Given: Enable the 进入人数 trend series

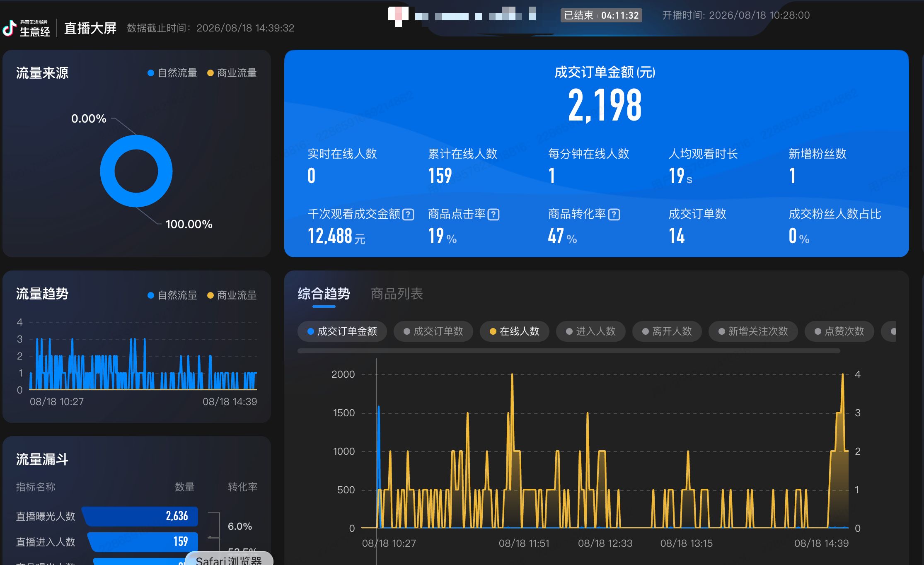Looking at the screenshot, I should (x=591, y=331).
